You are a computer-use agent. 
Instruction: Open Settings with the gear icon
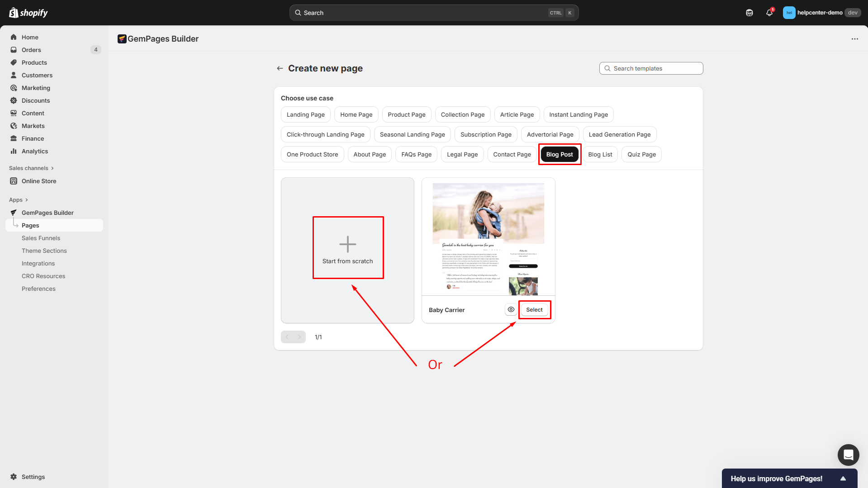click(x=14, y=477)
